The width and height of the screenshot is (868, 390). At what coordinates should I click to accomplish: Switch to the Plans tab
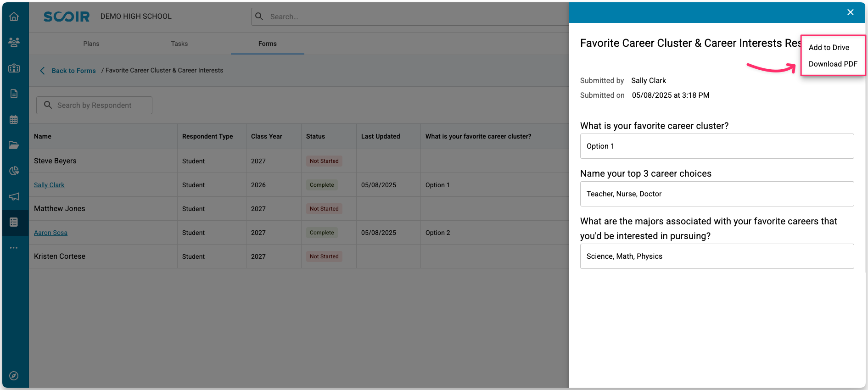pyautogui.click(x=91, y=44)
